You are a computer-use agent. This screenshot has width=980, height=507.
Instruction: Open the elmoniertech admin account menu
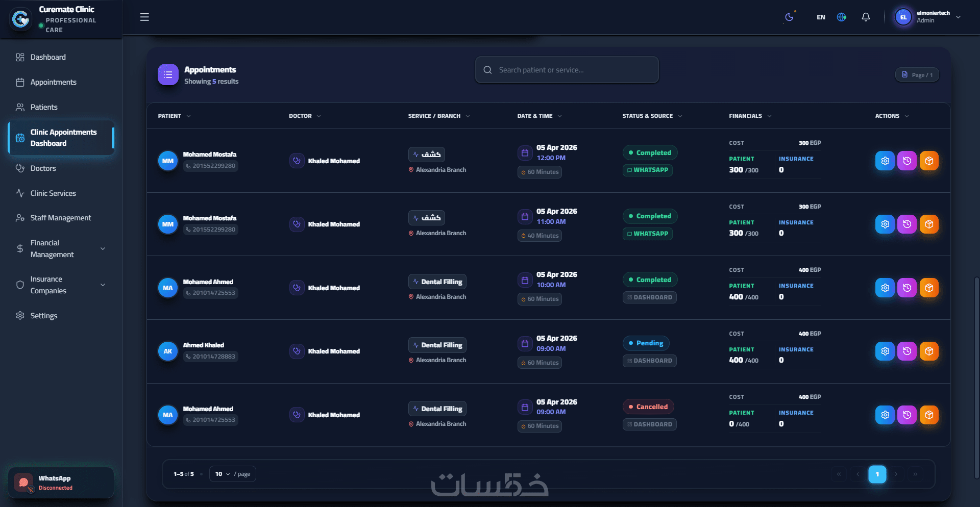tap(928, 17)
